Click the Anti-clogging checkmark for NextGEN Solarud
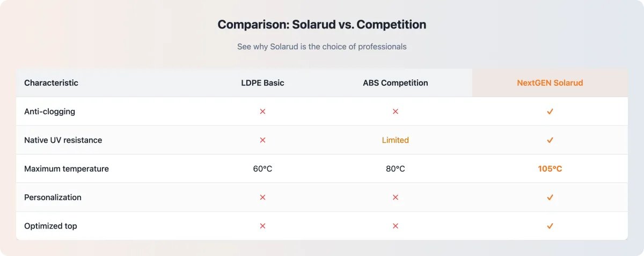 tap(550, 112)
